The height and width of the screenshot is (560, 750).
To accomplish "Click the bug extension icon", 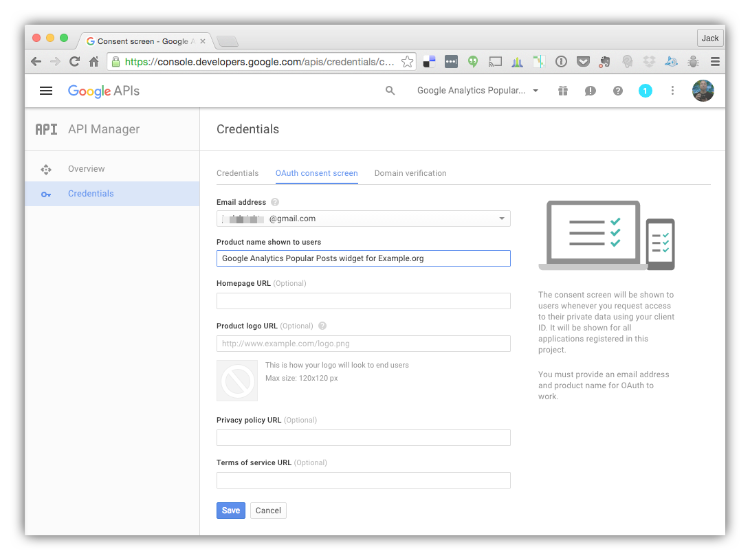I will 693,62.
